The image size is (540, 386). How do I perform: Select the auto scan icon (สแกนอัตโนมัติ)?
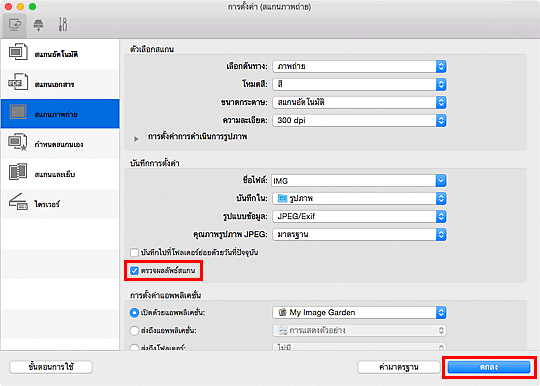[18, 52]
